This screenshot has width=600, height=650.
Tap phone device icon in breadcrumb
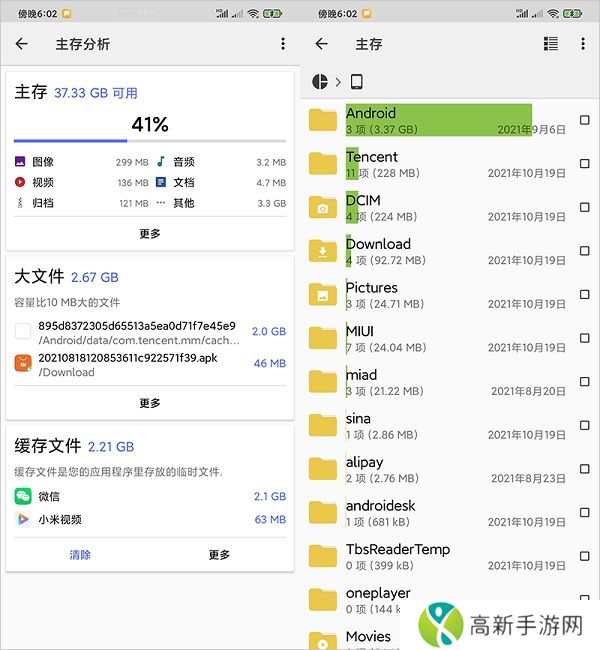tap(357, 81)
